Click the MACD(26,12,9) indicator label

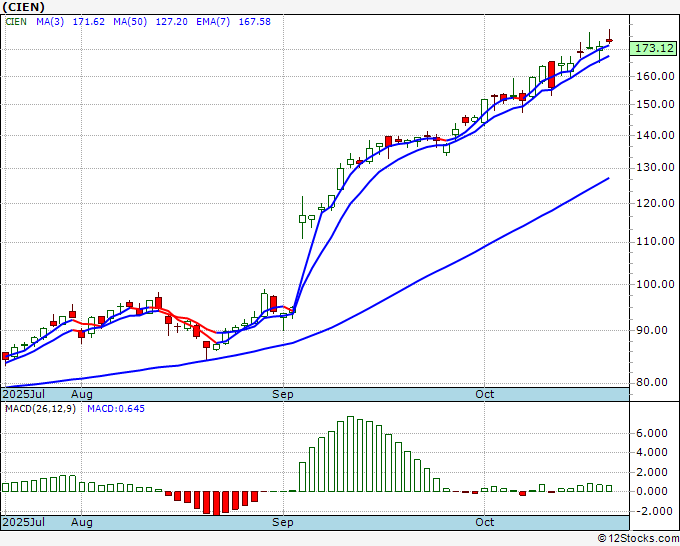[x=40, y=409]
